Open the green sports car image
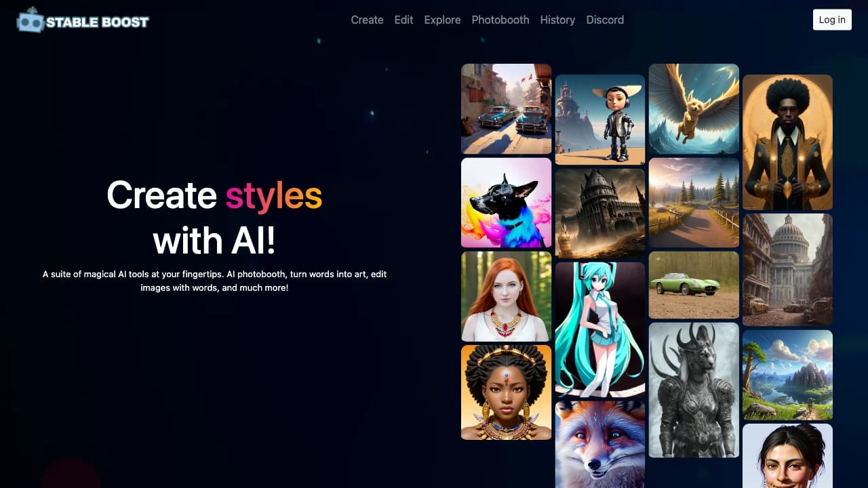This screenshot has height=488, width=868. tap(694, 285)
